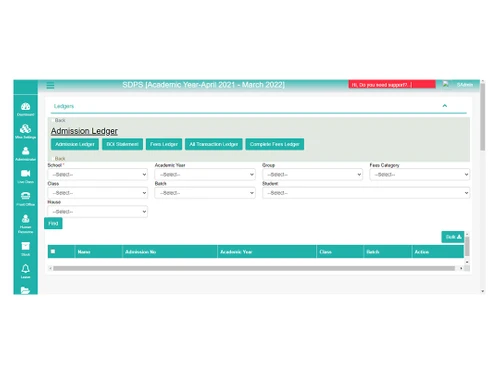The height and width of the screenshot is (375, 500).
Task: Switch to Admission Ledger tab button
Action: point(75,144)
